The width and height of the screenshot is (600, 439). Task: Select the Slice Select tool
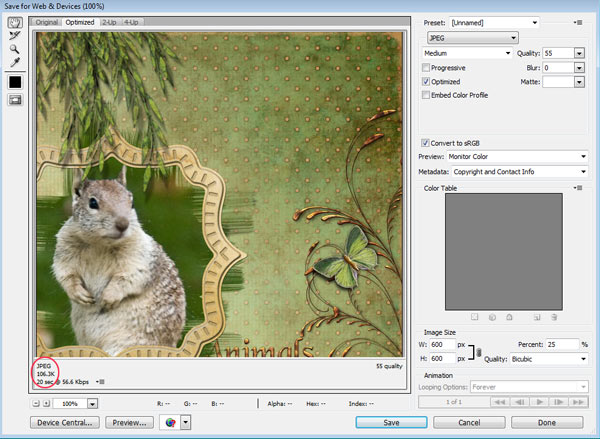(x=15, y=35)
